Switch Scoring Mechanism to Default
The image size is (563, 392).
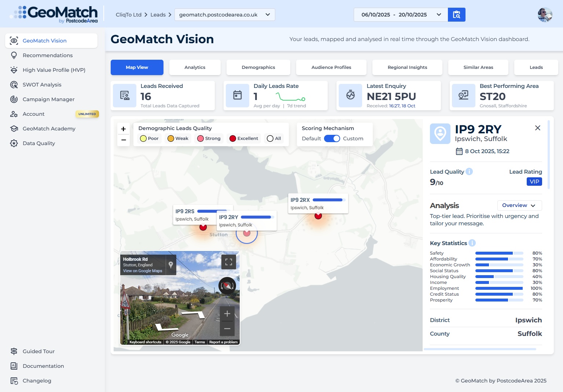click(311, 138)
